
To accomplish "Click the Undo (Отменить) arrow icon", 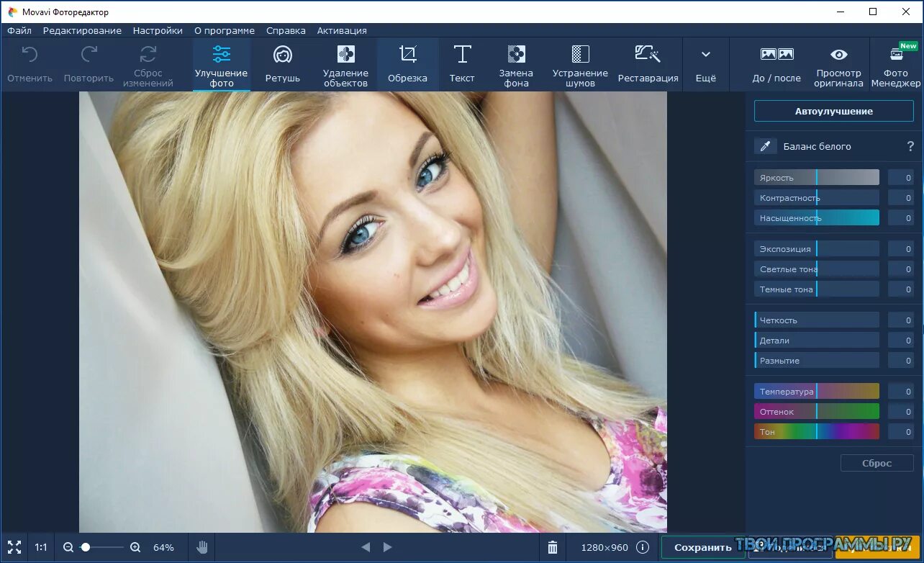I will click(30, 54).
